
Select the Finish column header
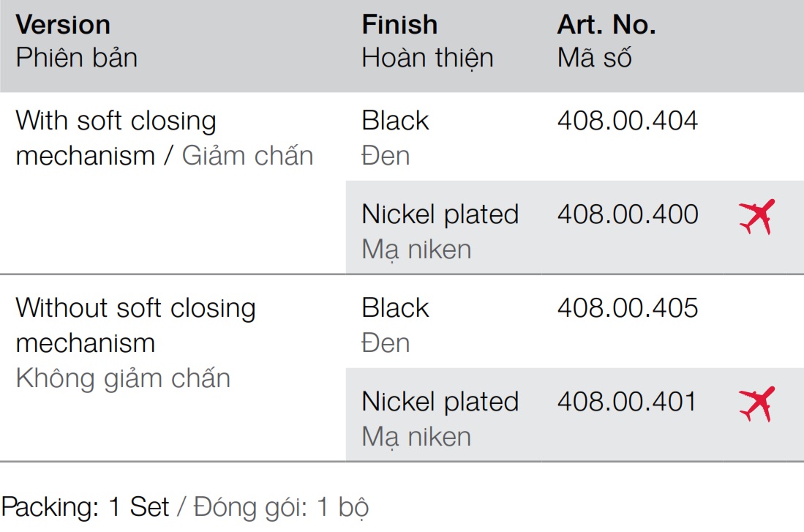click(x=399, y=25)
